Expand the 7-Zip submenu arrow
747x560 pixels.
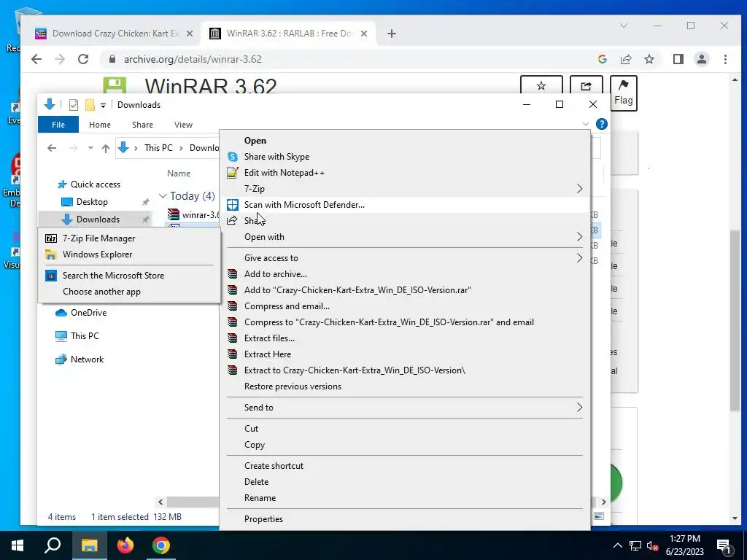[579, 189]
